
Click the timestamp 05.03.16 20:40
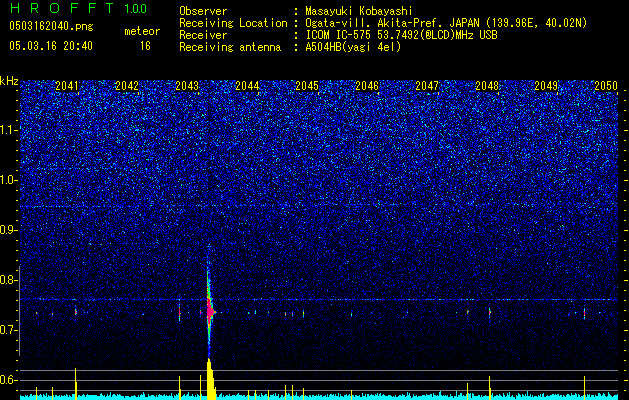[x=51, y=46]
